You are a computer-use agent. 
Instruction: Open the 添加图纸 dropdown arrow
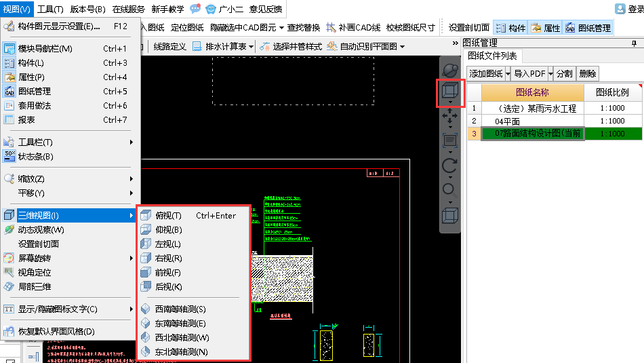508,73
